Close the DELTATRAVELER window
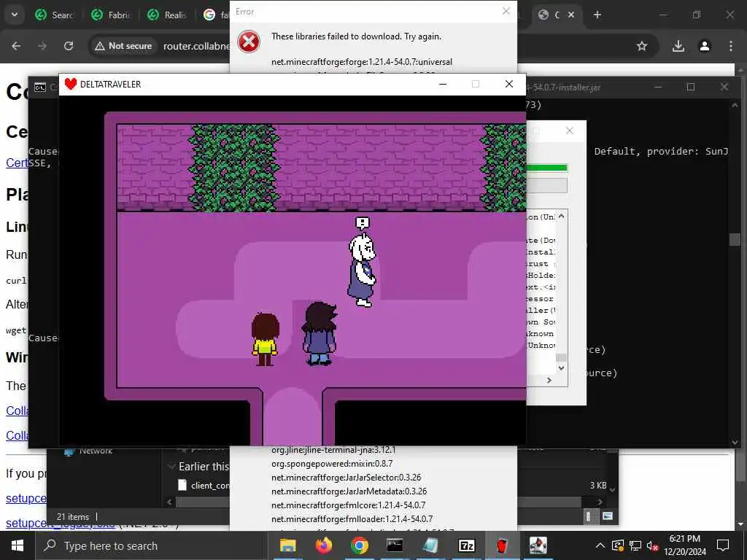 tap(508, 85)
